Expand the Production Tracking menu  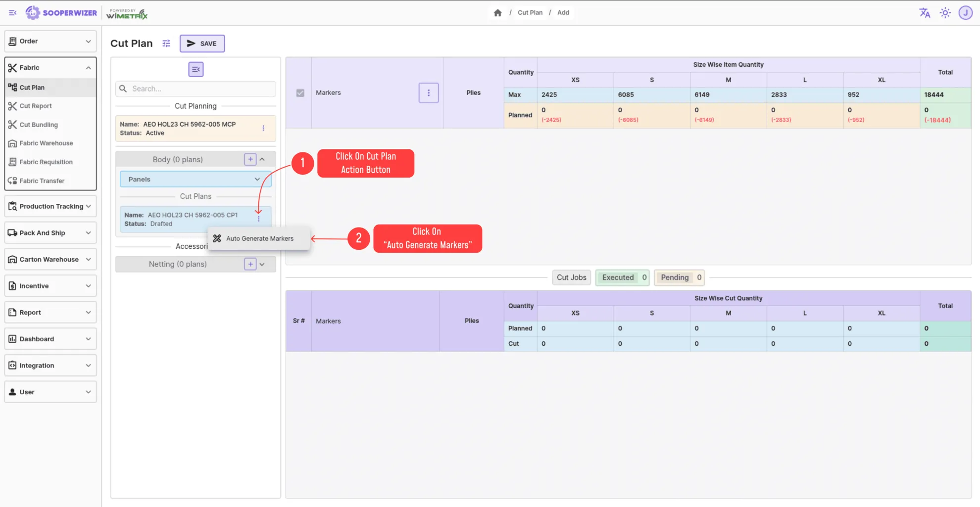(x=50, y=206)
